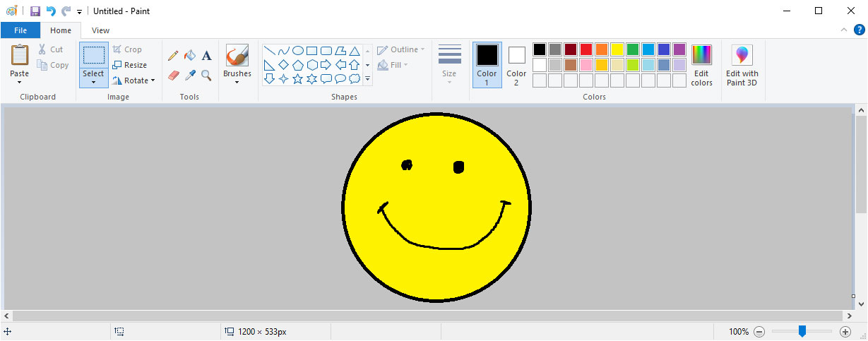Click the zoom slider handle
This screenshot has width=868, height=341.
coord(802,331)
